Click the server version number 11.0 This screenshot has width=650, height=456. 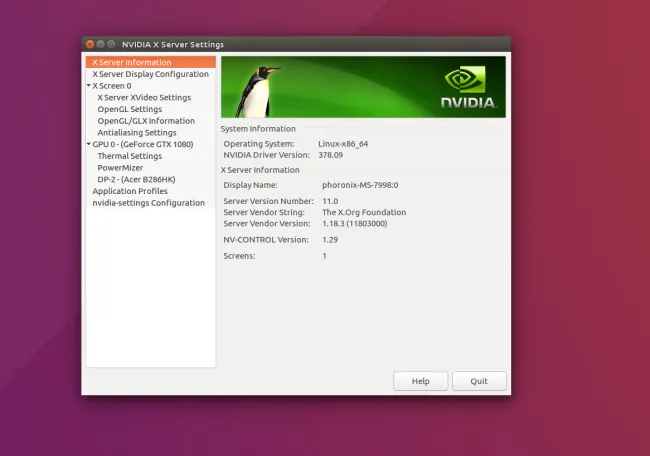pyautogui.click(x=330, y=201)
